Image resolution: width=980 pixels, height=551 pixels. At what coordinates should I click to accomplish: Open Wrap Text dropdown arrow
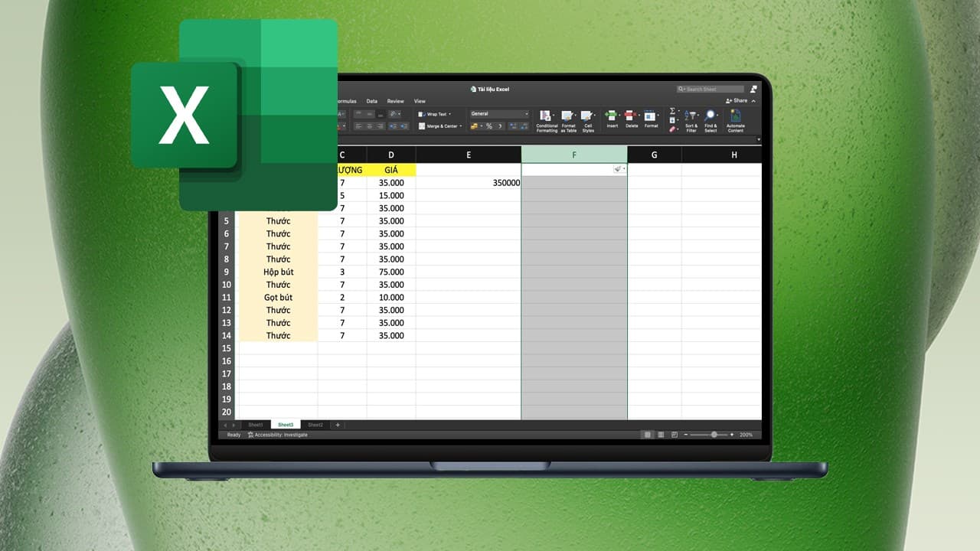pyautogui.click(x=449, y=114)
